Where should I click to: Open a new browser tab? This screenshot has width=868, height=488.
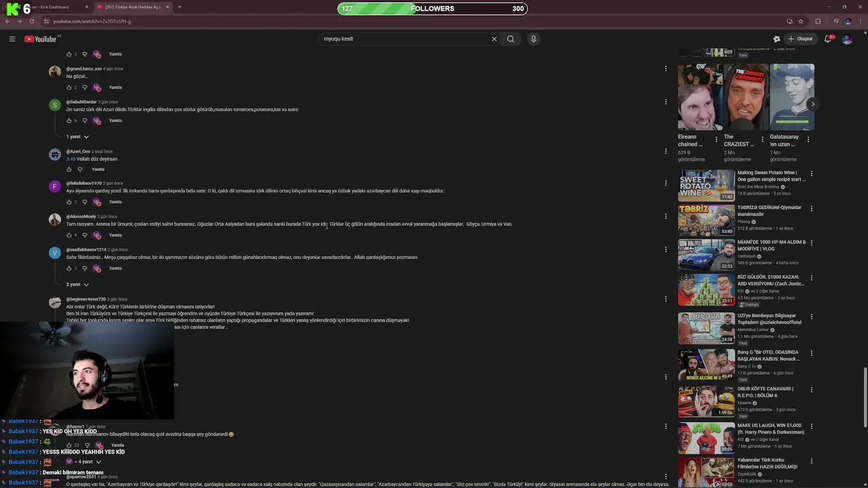pos(179,7)
